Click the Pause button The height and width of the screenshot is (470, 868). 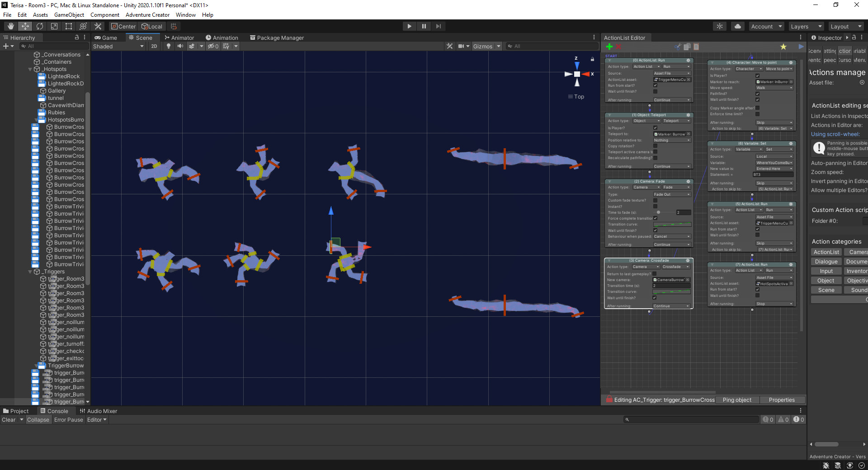(424, 26)
